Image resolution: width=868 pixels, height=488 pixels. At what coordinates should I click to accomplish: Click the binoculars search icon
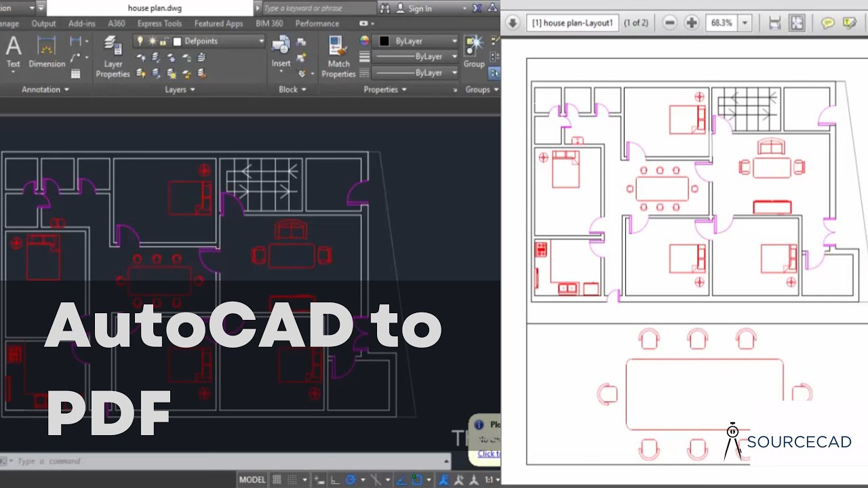tap(385, 8)
